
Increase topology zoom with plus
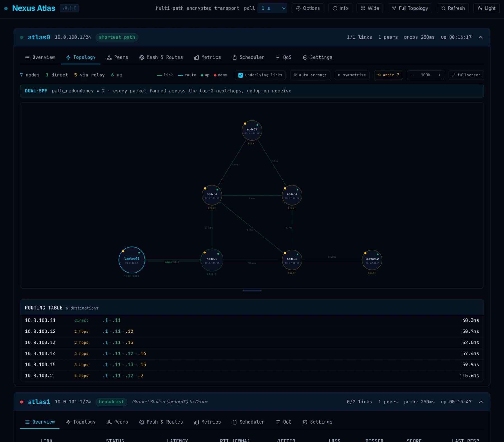pos(439,75)
